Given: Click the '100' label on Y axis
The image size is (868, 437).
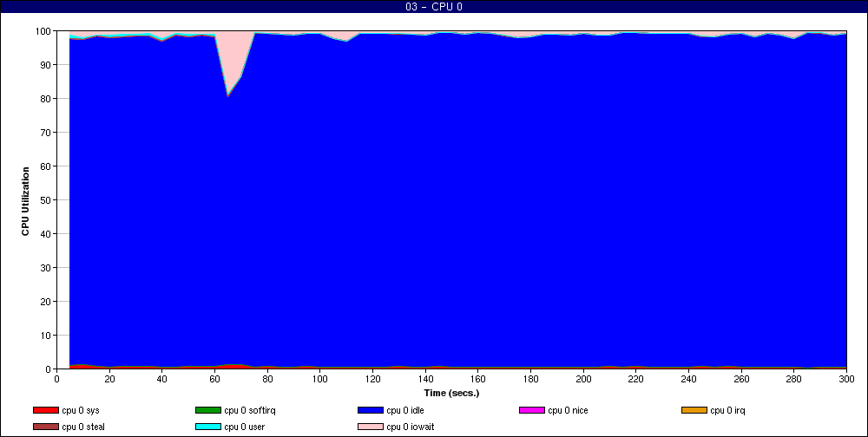Looking at the screenshot, I should tap(43, 31).
